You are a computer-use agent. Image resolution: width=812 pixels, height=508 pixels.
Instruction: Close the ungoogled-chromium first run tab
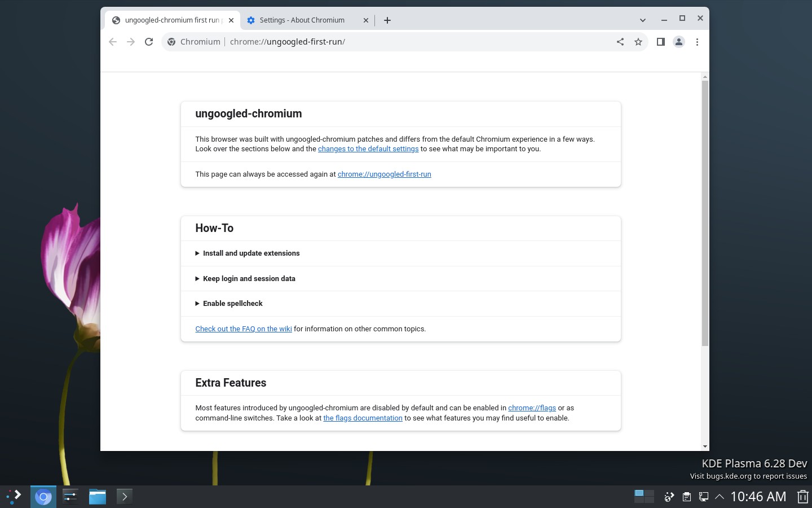[231, 20]
